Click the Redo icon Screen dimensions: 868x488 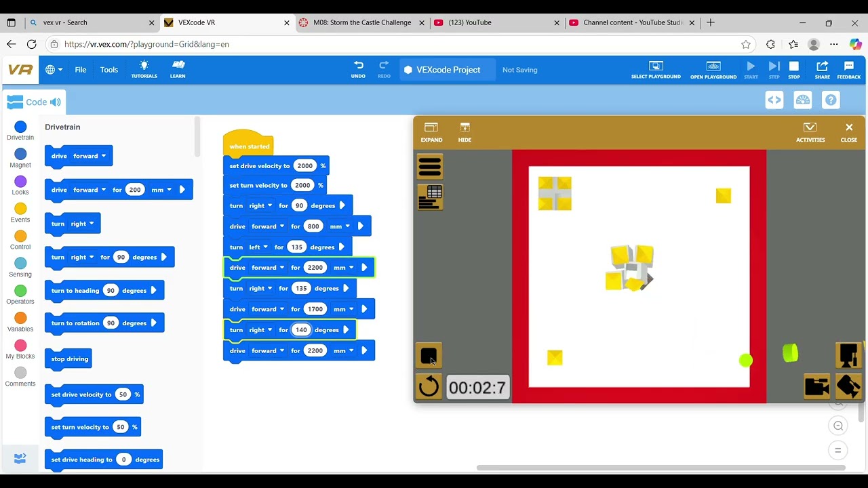click(x=384, y=69)
